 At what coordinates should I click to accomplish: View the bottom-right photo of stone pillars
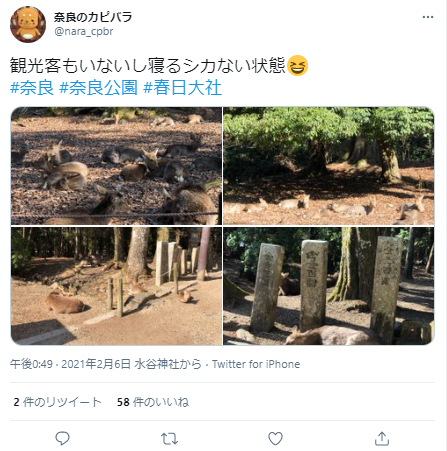[329, 286]
